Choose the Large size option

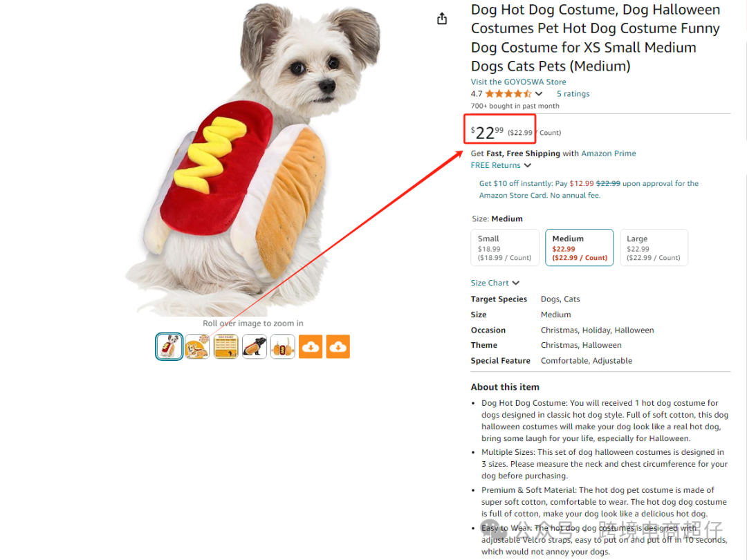click(x=654, y=248)
